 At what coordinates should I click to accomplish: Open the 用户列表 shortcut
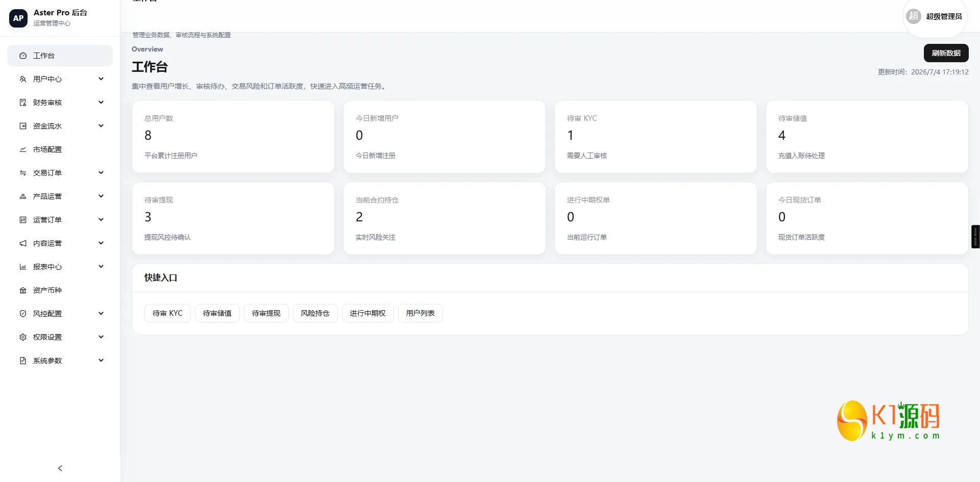[x=421, y=313]
